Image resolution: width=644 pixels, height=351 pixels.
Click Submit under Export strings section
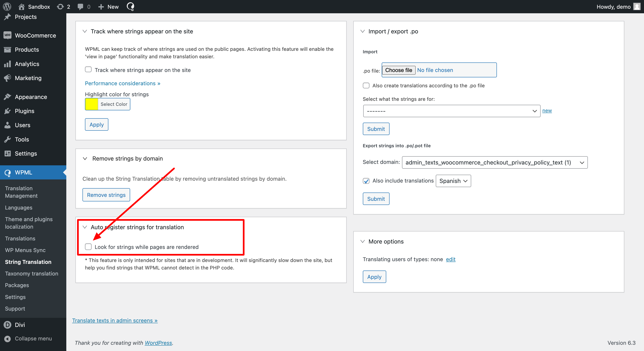[376, 199]
